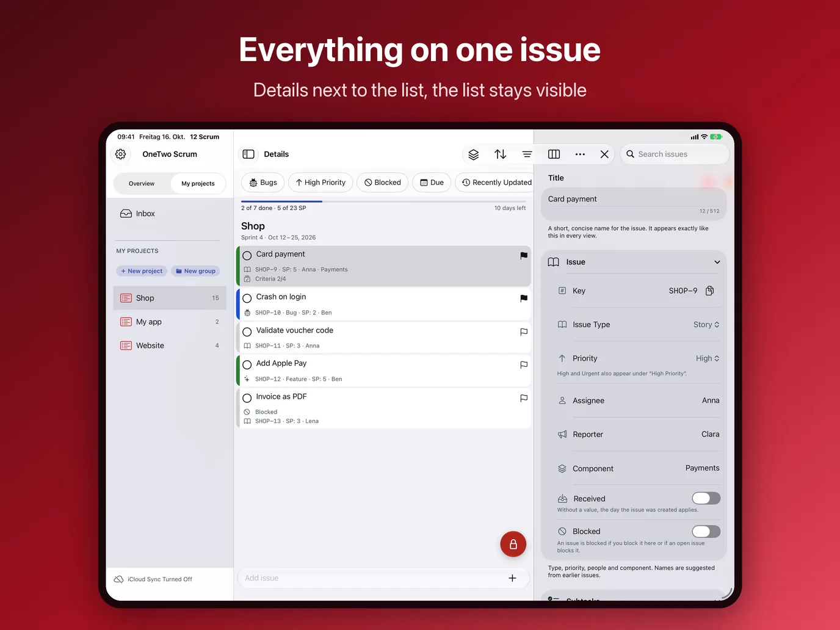Tap the red lock floating button
This screenshot has height=630, width=840.
(513, 544)
